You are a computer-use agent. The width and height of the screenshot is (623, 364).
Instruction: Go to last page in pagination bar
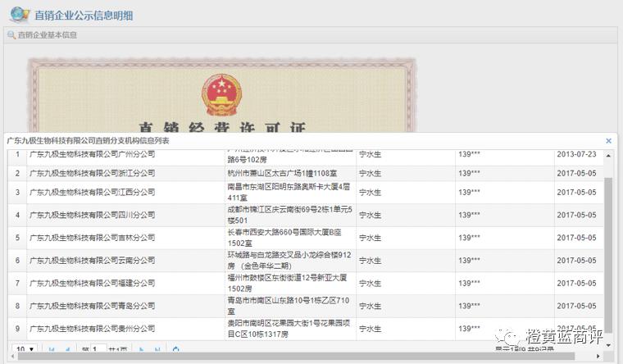158,351
